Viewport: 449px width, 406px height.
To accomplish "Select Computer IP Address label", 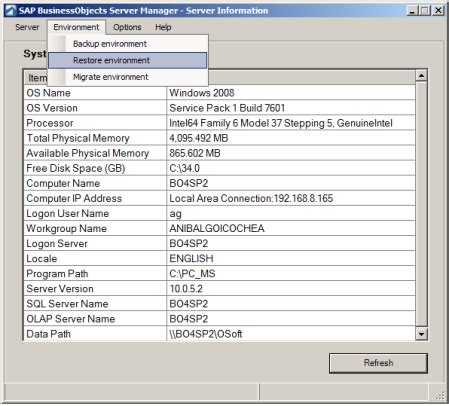I will (95, 198).
